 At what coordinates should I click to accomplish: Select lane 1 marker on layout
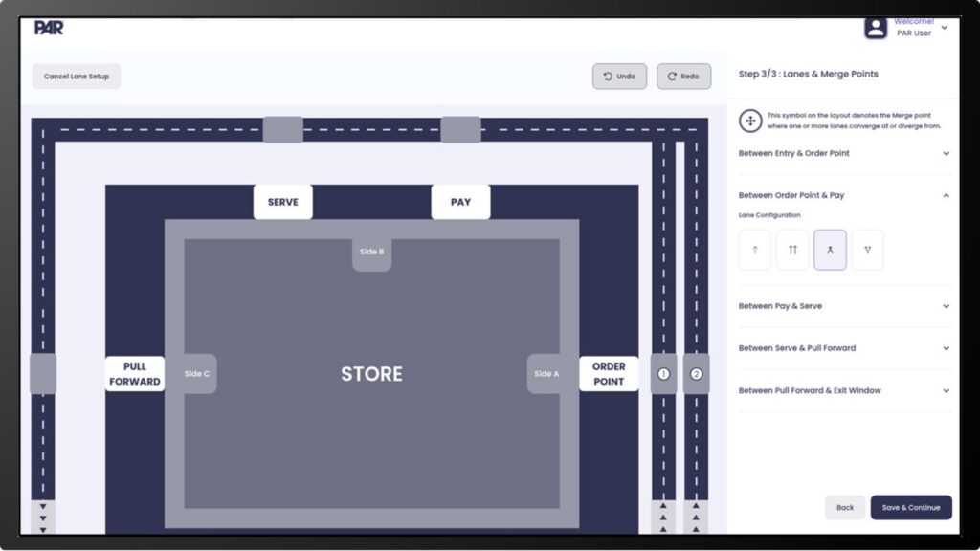663,374
